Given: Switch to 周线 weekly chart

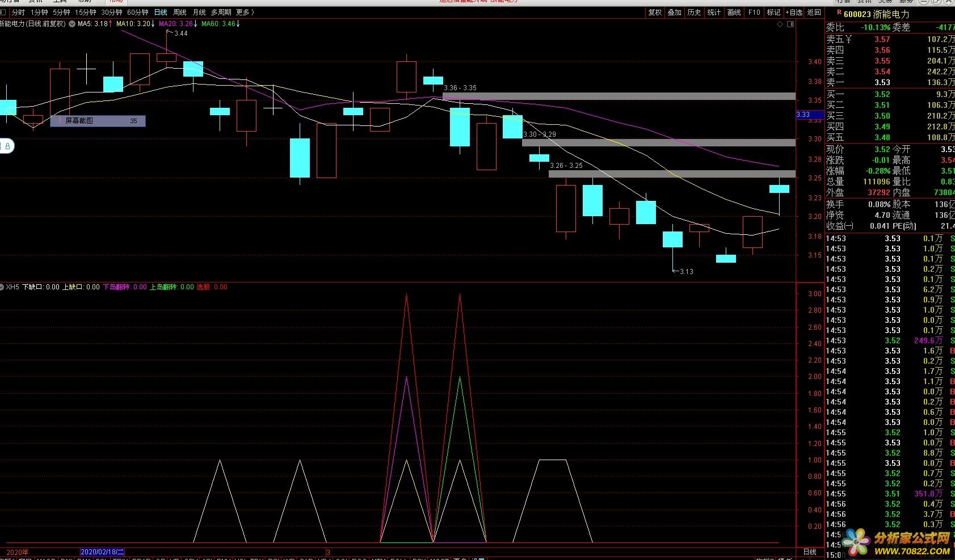Looking at the screenshot, I should (180, 12).
